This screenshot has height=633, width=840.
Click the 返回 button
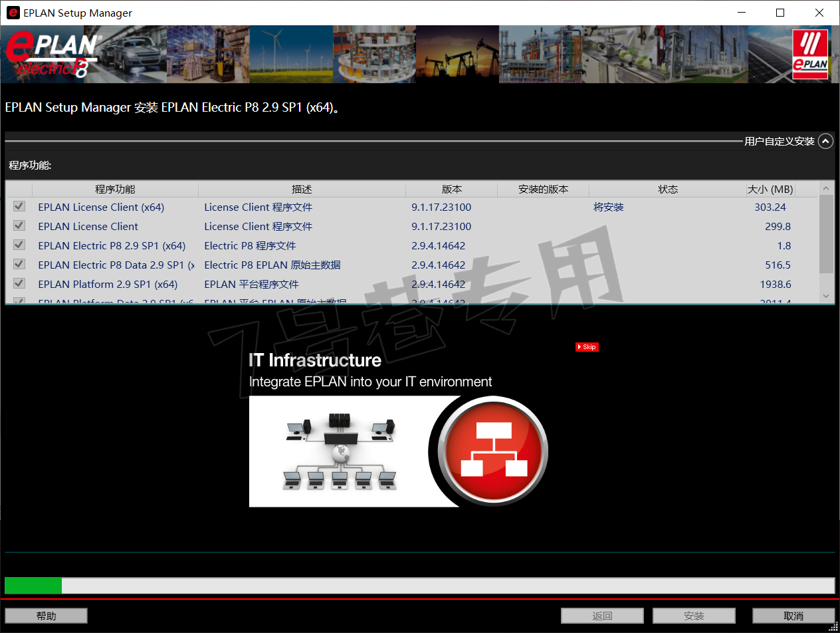pos(602,616)
